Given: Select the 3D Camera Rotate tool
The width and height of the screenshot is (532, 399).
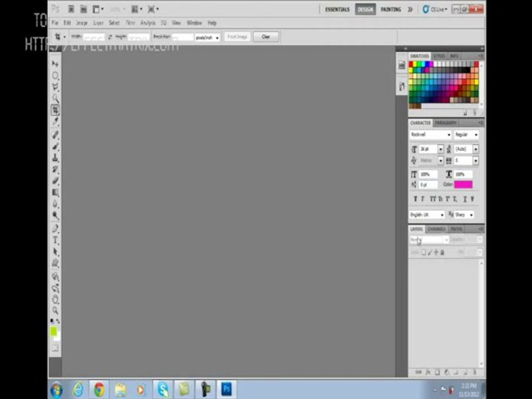Looking at the screenshot, I should [x=55, y=288].
